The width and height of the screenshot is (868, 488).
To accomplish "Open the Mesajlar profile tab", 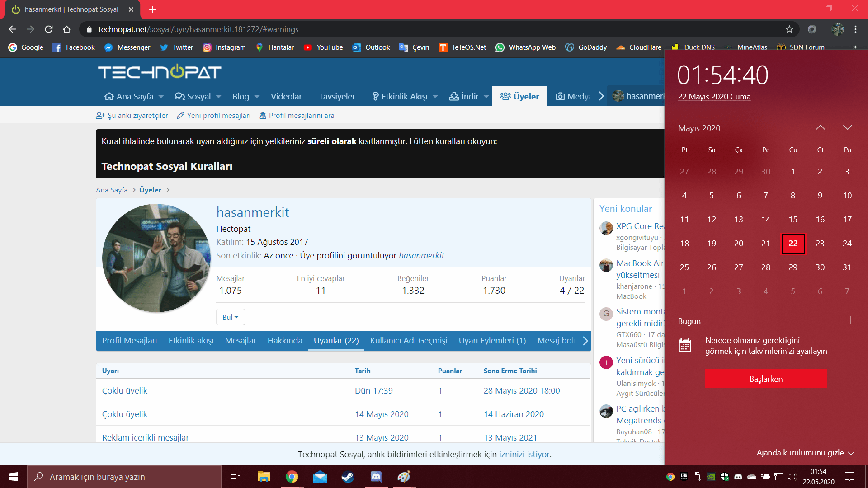I will click(x=241, y=341).
